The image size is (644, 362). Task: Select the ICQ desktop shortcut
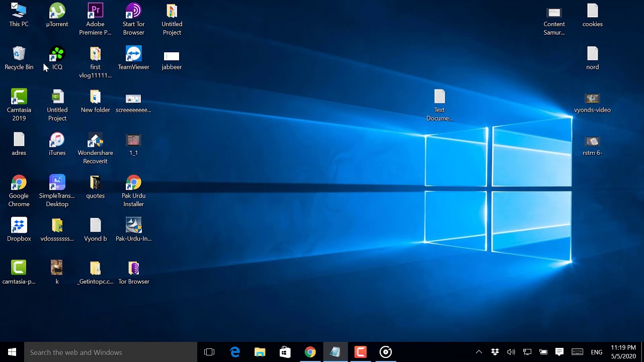click(x=57, y=58)
